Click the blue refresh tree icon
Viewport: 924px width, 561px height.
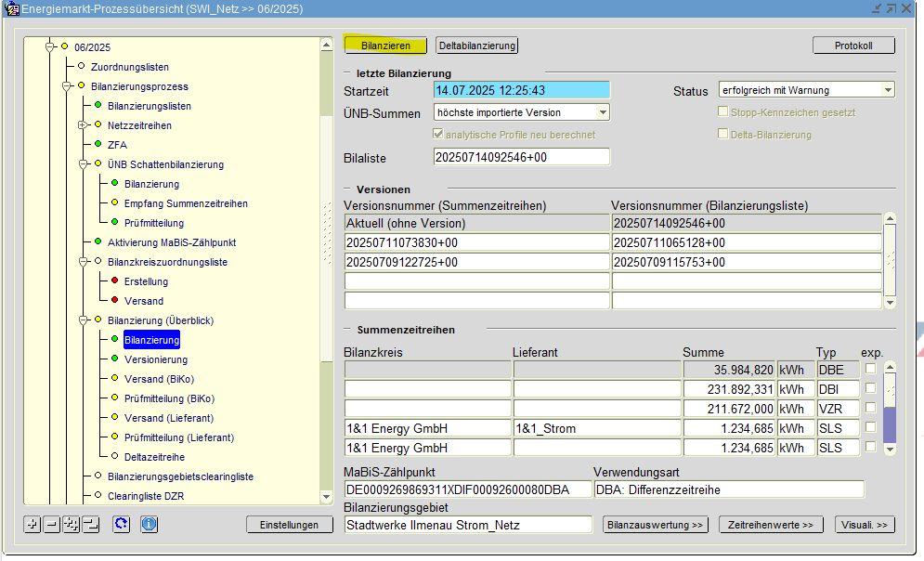[122, 525]
